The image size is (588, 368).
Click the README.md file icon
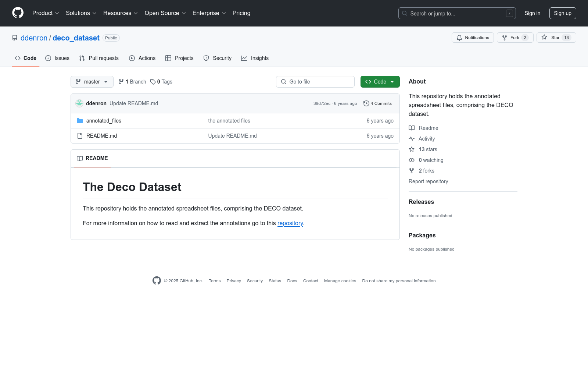[80, 136]
